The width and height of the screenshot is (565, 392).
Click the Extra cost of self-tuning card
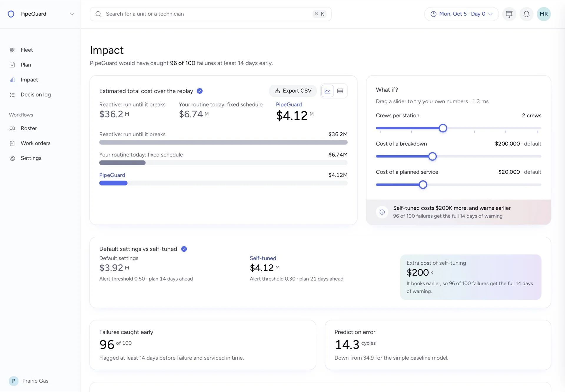(471, 277)
